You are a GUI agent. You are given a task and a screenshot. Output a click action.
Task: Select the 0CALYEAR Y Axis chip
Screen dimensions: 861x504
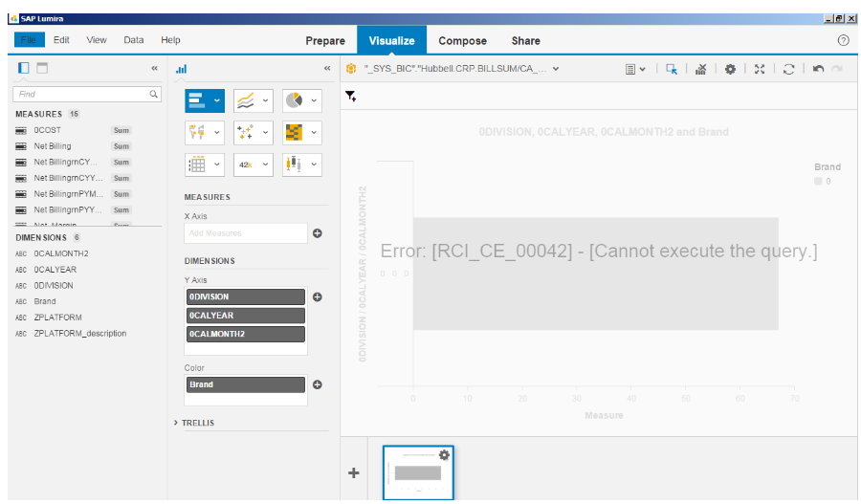(246, 316)
